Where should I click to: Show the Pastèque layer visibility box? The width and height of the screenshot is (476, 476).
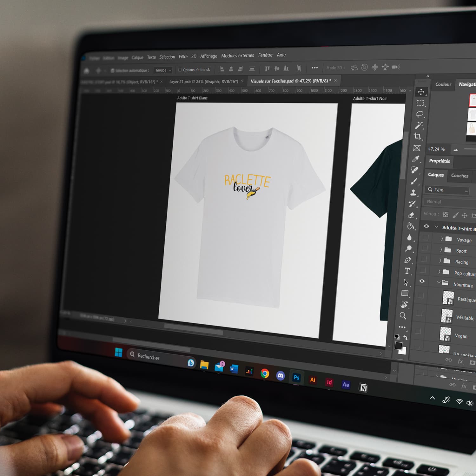coord(421,295)
